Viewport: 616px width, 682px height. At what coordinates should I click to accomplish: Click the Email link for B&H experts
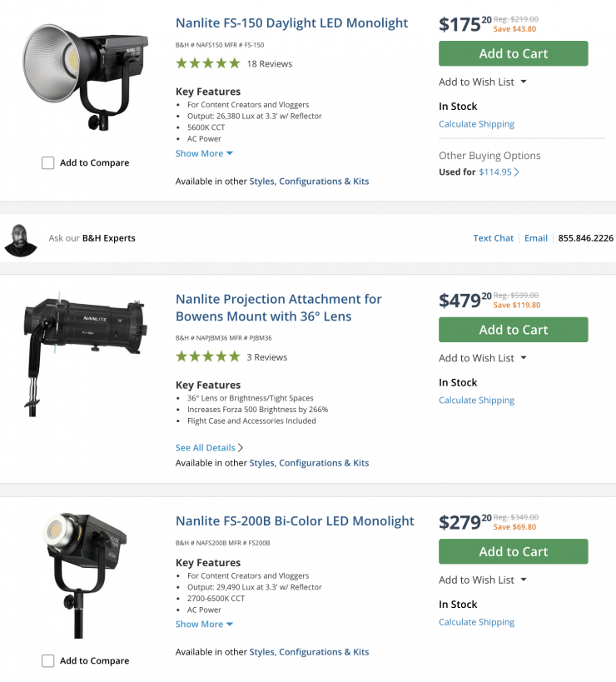536,238
